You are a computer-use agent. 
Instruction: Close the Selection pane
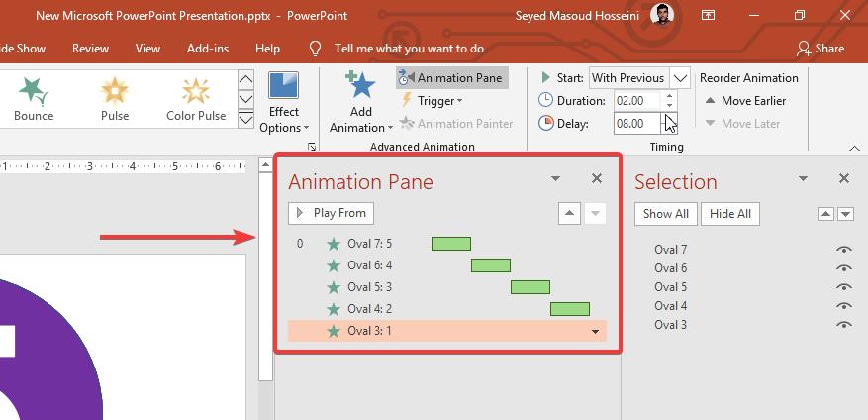point(843,178)
